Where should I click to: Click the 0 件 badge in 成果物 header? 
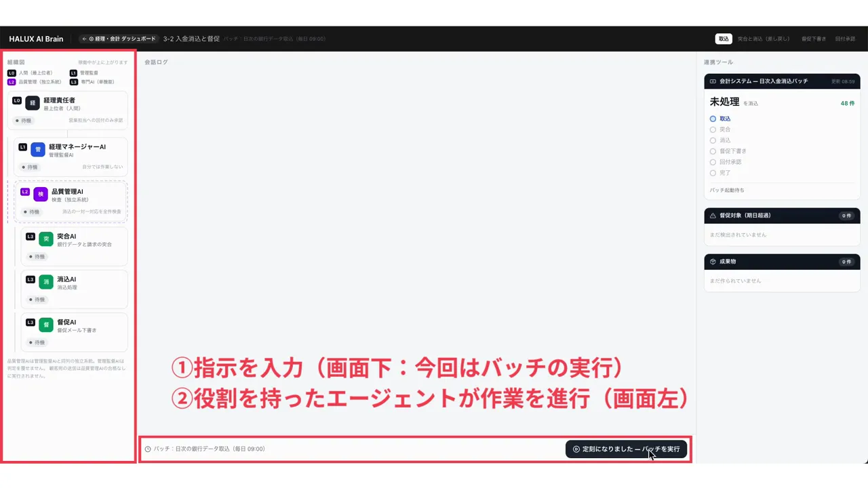point(846,262)
